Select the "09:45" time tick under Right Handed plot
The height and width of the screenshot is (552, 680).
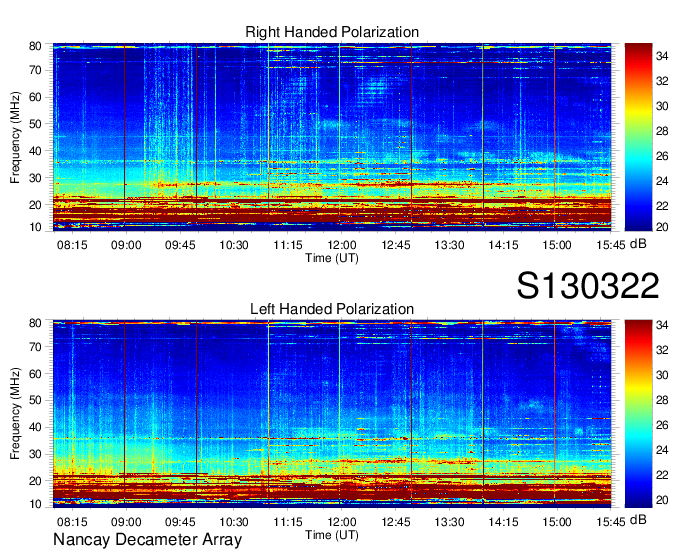180,245
